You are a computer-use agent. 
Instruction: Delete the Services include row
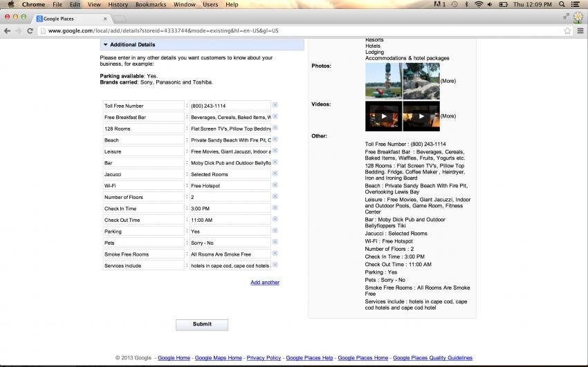275,265
